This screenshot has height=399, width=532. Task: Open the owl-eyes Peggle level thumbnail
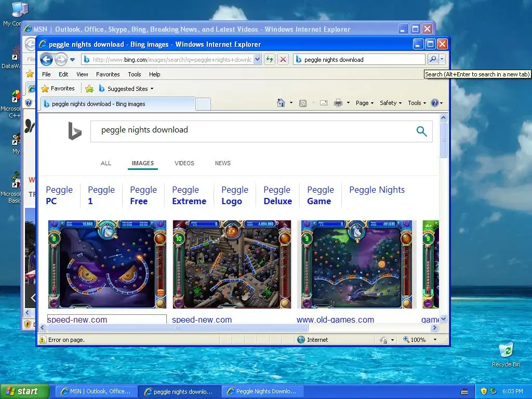107,264
